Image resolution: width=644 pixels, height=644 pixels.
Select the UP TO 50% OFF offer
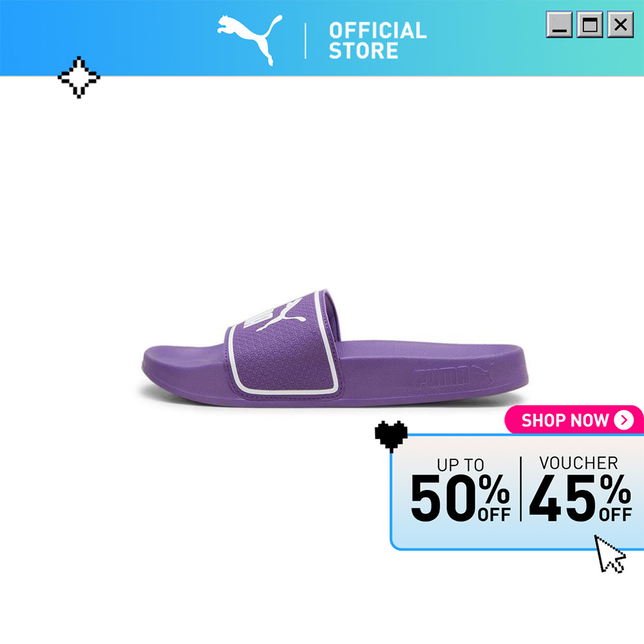point(461,489)
